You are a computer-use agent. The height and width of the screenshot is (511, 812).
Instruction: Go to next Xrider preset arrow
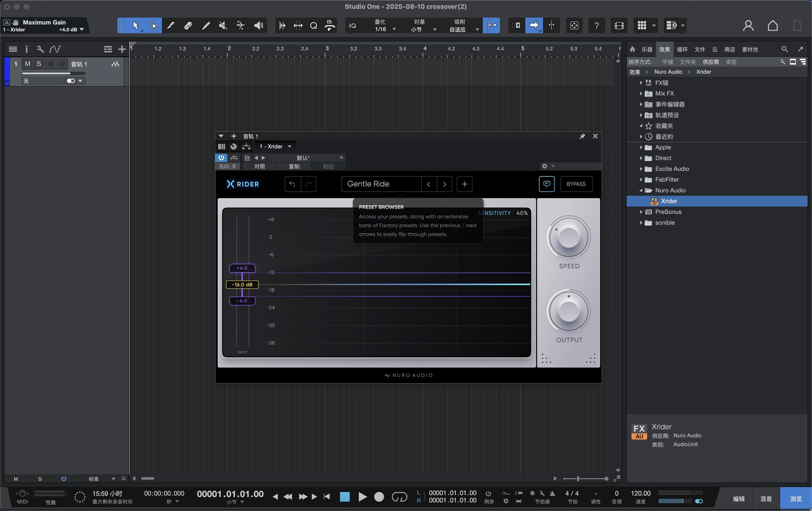(444, 184)
